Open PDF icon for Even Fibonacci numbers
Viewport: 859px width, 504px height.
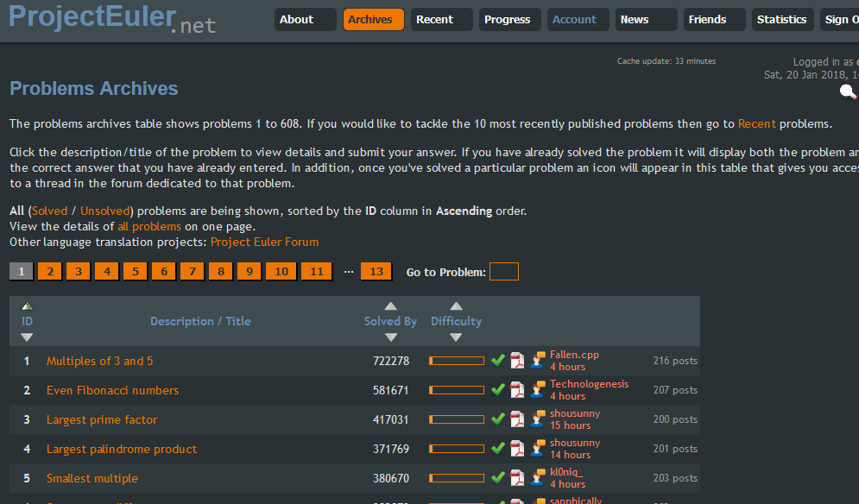tap(517, 390)
